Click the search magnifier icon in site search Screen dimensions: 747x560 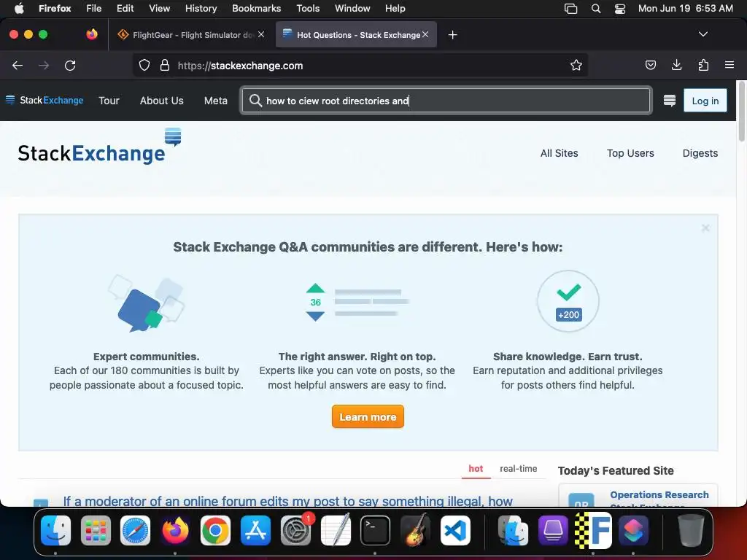point(255,101)
